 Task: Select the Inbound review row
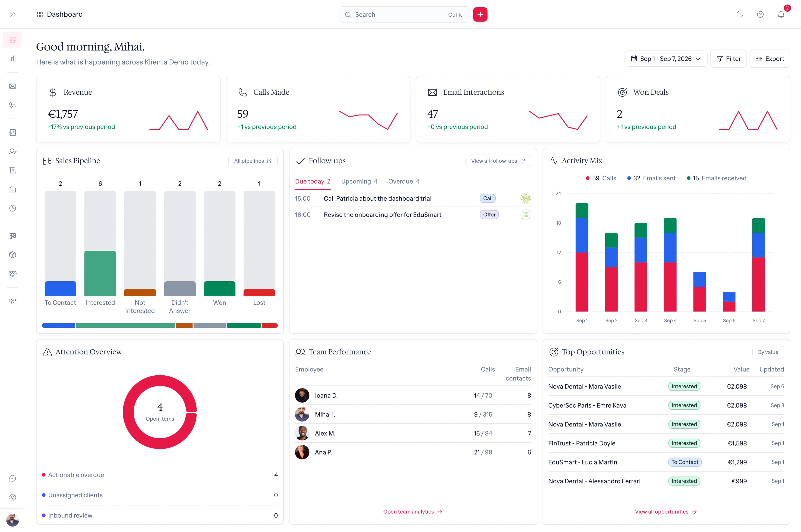pyautogui.click(x=160, y=516)
